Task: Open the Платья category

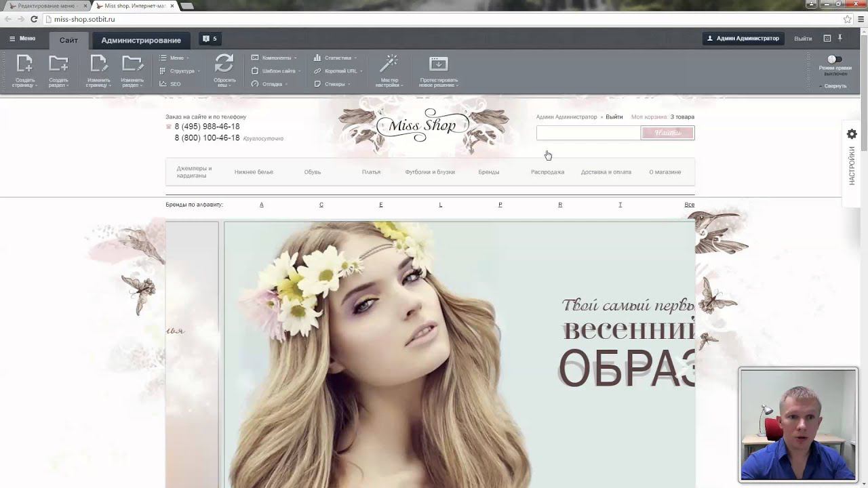Action: click(x=371, y=172)
